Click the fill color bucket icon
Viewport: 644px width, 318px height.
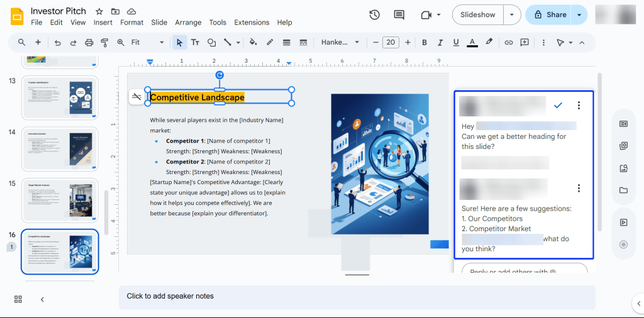253,43
